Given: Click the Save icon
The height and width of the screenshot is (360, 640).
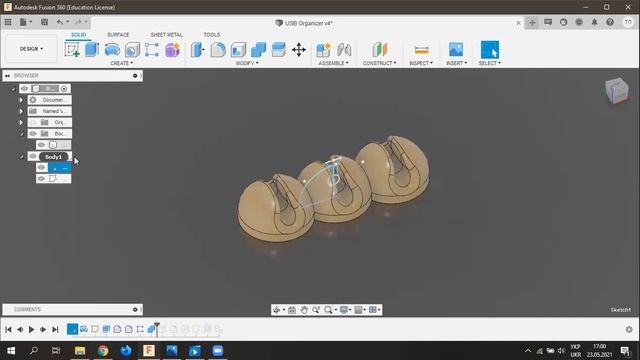Looking at the screenshot, I should coord(44,22).
